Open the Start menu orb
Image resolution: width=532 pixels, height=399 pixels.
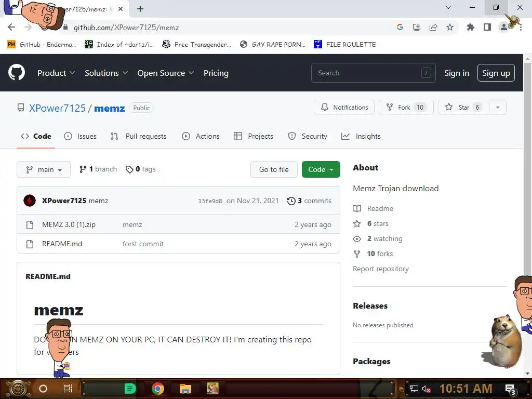[x=18, y=389]
